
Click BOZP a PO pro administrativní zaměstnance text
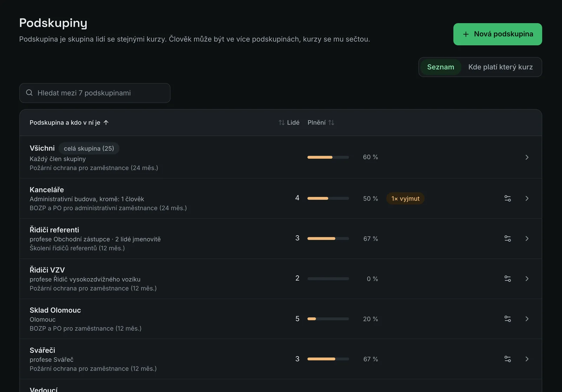click(108, 208)
